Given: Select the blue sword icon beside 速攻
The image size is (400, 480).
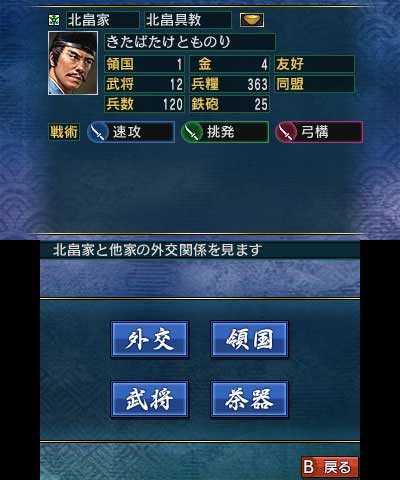Looking at the screenshot, I should (98, 132).
